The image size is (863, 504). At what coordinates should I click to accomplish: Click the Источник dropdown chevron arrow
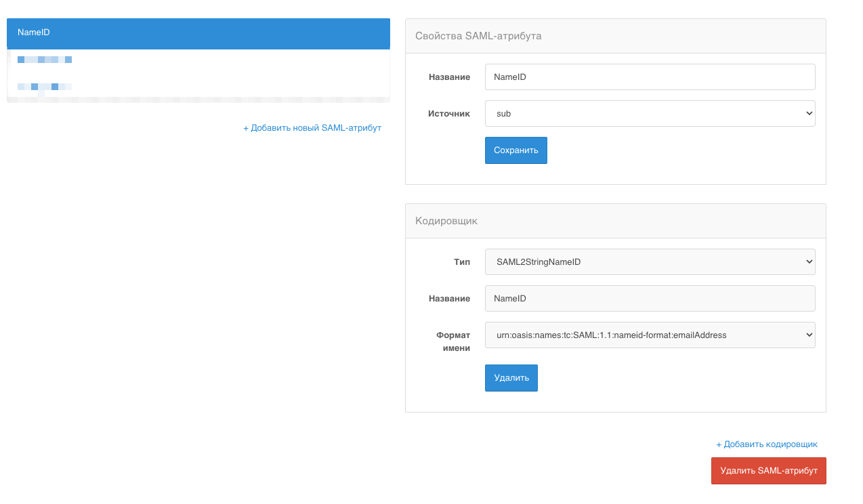(x=808, y=113)
